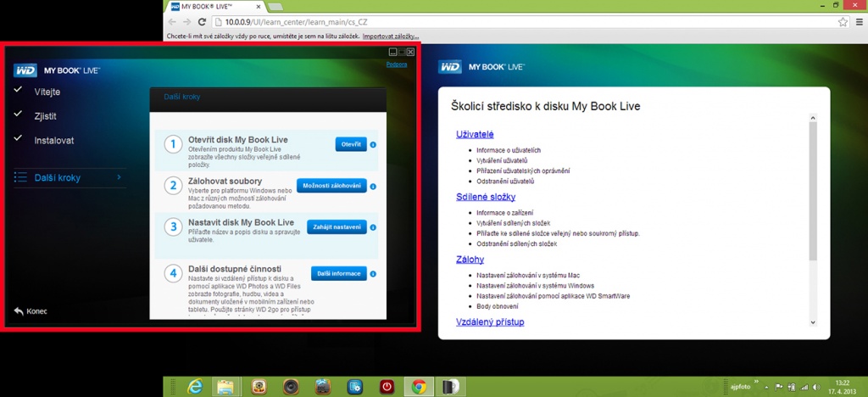
Task: Click the 'Otevřít disk My Book Live' heading
Action: coord(237,140)
